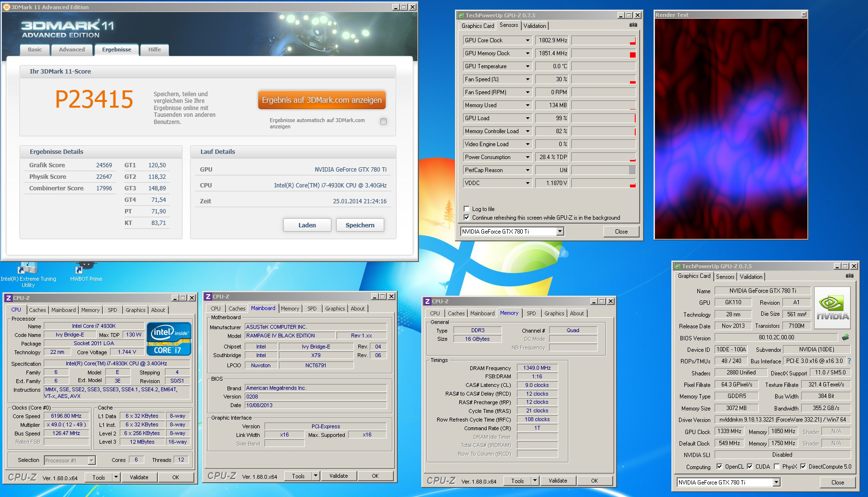
Task: Open About tab in CPU-Z Mainboard window
Action: tap(357, 309)
